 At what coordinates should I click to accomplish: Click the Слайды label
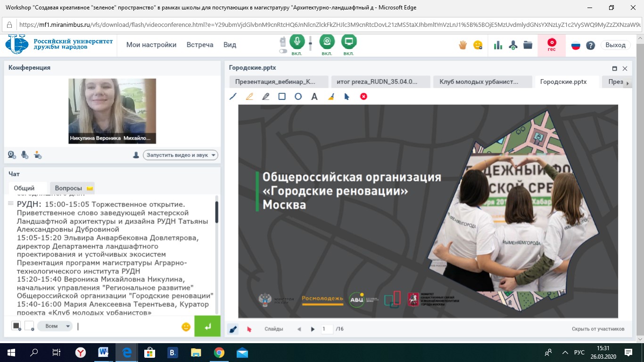(274, 329)
